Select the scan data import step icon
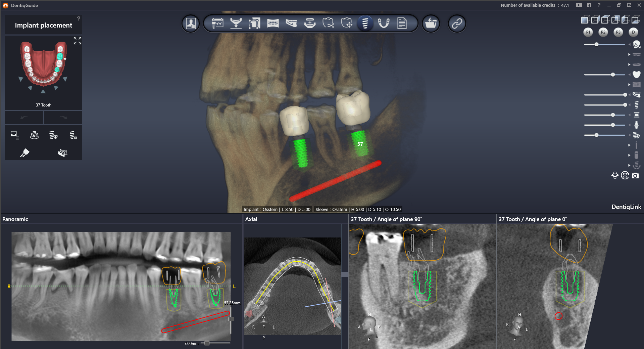The height and width of the screenshot is (349, 644). [x=236, y=23]
